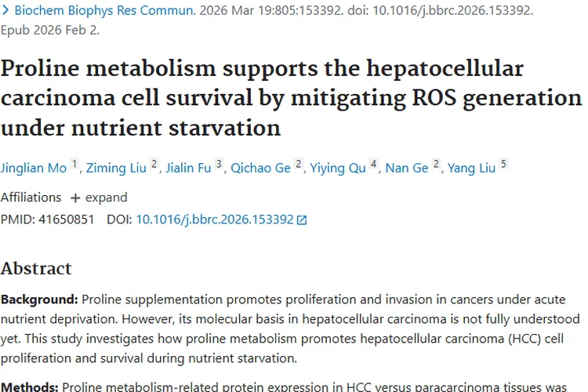Click affiliation superscript 5 after Yang Liu
The height and width of the screenshot is (392, 588).
point(503,165)
